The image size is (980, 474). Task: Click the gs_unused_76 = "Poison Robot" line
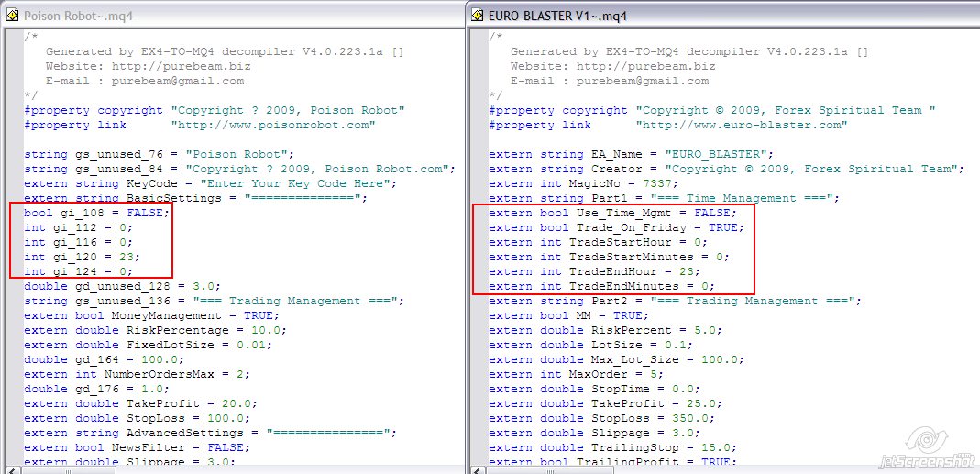click(160, 154)
